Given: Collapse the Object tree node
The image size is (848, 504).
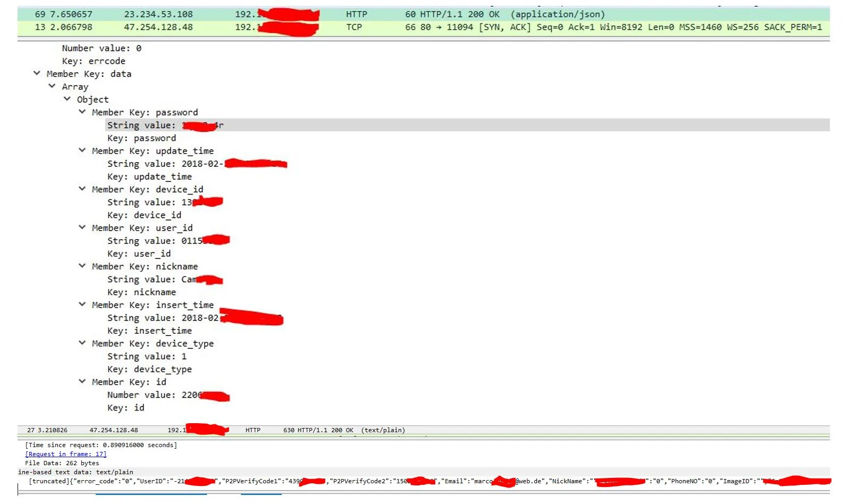Looking at the screenshot, I should point(67,99).
